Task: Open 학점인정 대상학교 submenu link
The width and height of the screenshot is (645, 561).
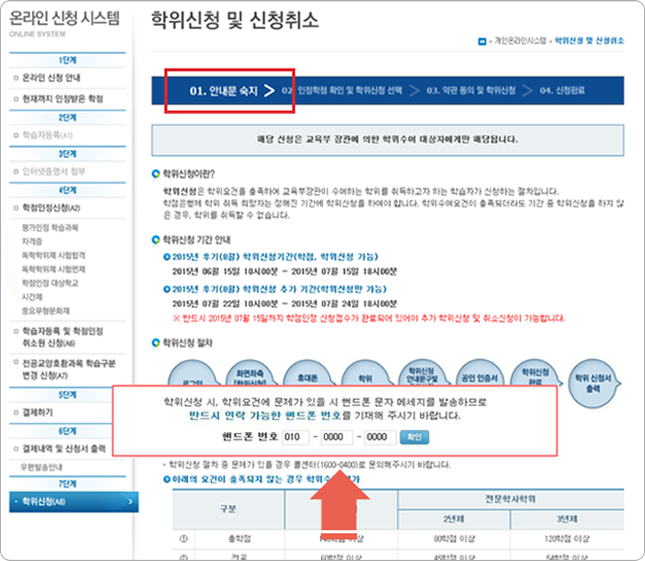Action: click(x=50, y=283)
